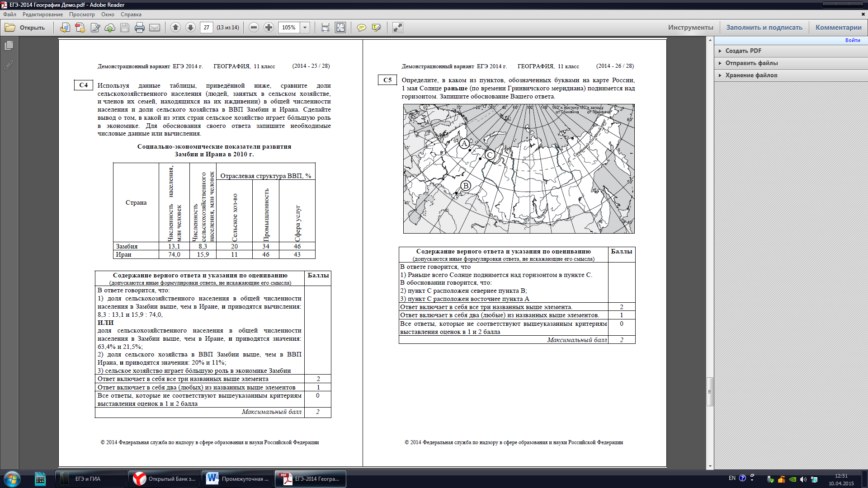
Task: Open the Комментарии pane
Action: [839, 28]
